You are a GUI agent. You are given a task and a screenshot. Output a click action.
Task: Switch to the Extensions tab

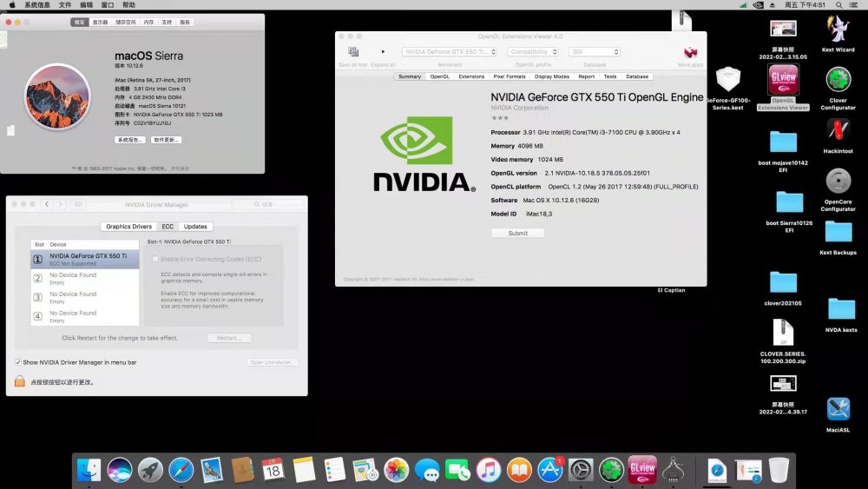pos(471,76)
